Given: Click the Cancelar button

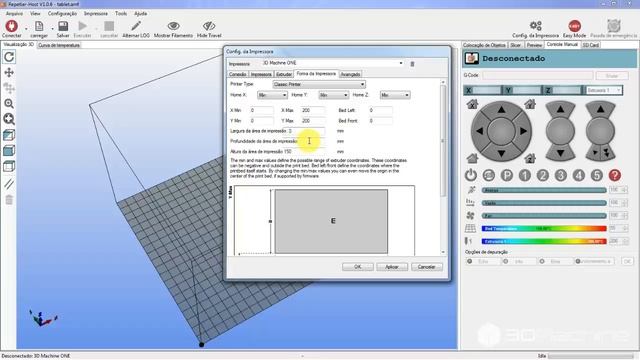Looking at the screenshot, I should [x=427, y=267].
